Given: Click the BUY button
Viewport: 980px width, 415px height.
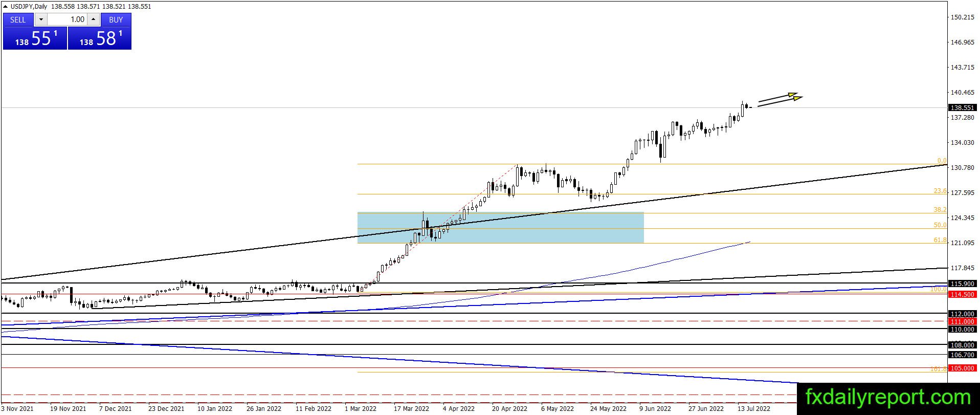Looking at the screenshot, I should point(116,19).
